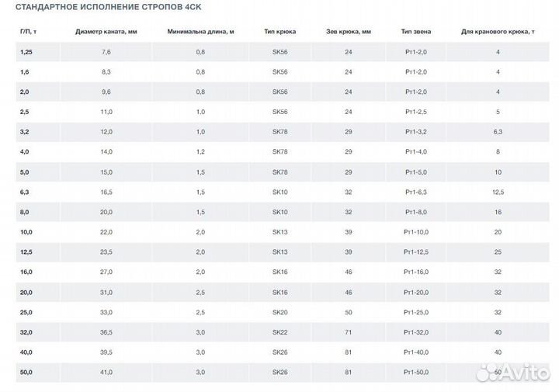This screenshot has width=559, height=392.
Task: Click the SK20 hook type cell
Action: point(279,312)
